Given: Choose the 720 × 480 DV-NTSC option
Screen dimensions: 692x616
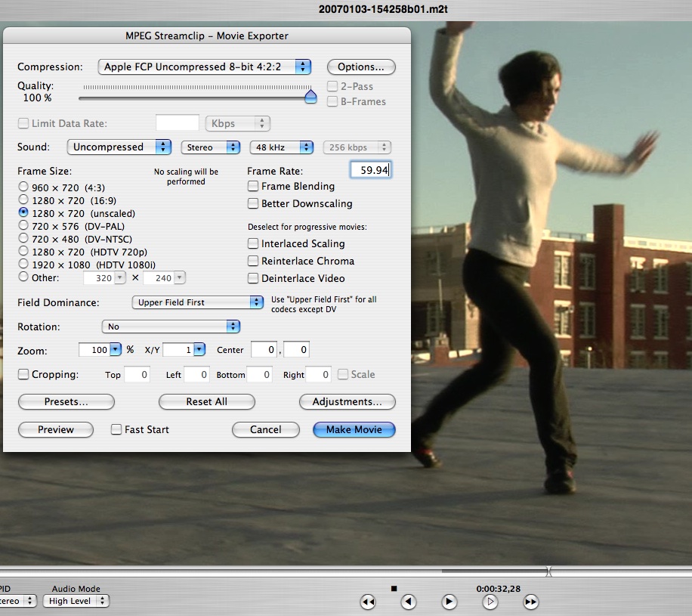Looking at the screenshot, I should (23, 238).
